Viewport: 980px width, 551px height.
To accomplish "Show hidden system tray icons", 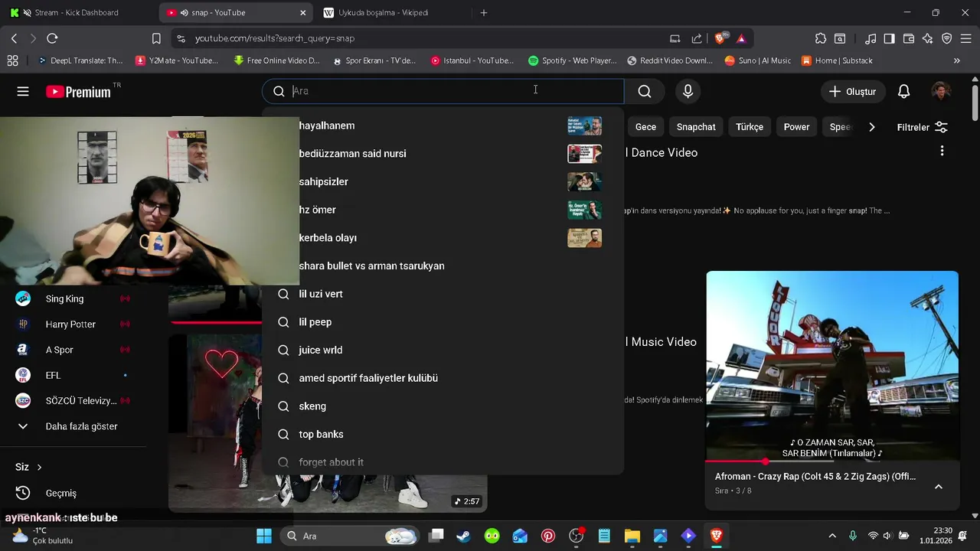I will click(x=832, y=536).
